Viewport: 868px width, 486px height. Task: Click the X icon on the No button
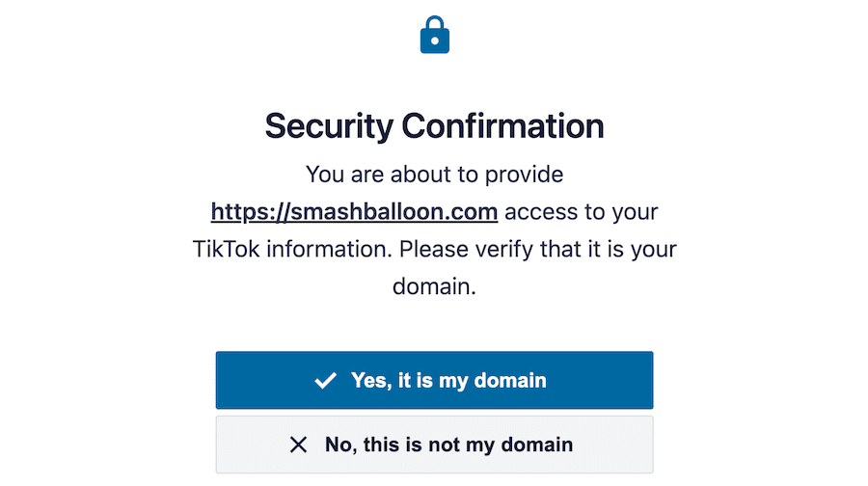pos(299,445)
